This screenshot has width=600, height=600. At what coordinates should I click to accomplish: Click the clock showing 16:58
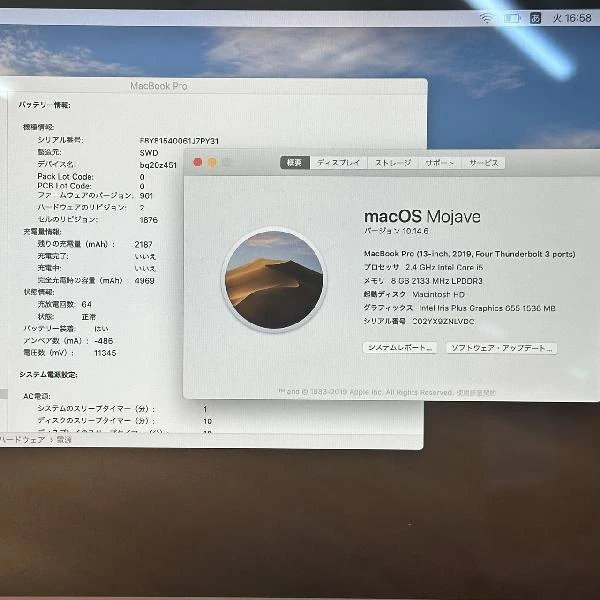tap(572, 18)
